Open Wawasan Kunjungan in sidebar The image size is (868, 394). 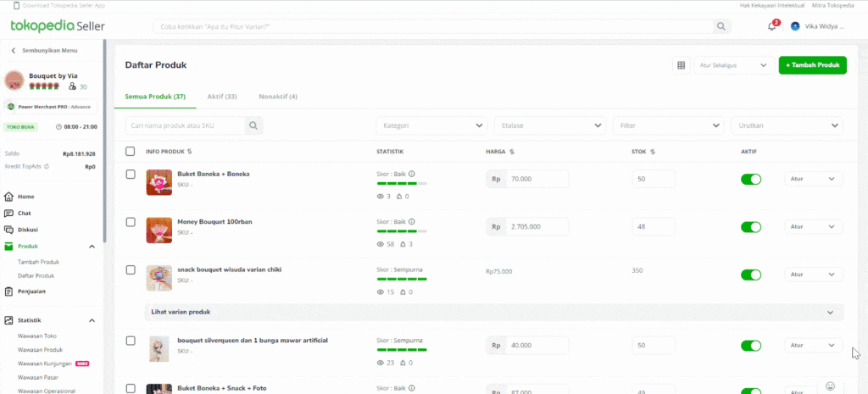45,363
